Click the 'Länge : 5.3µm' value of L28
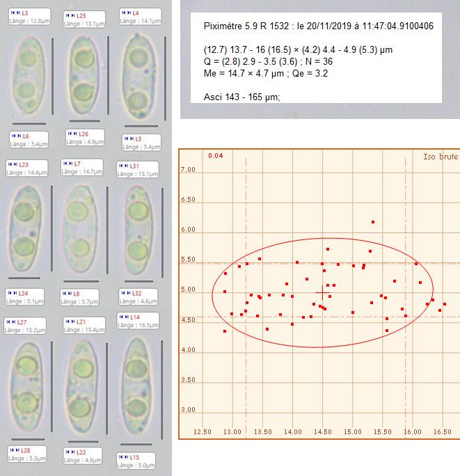The image size is (460, 476). pos(27,459)
